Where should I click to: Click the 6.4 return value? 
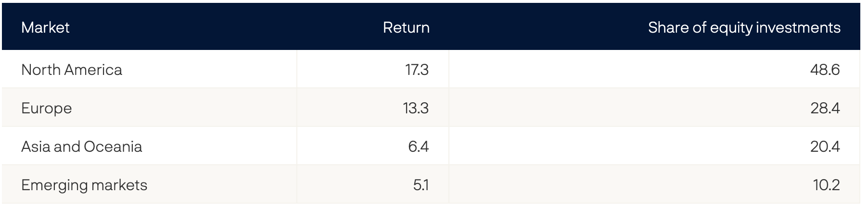(418, 146)
